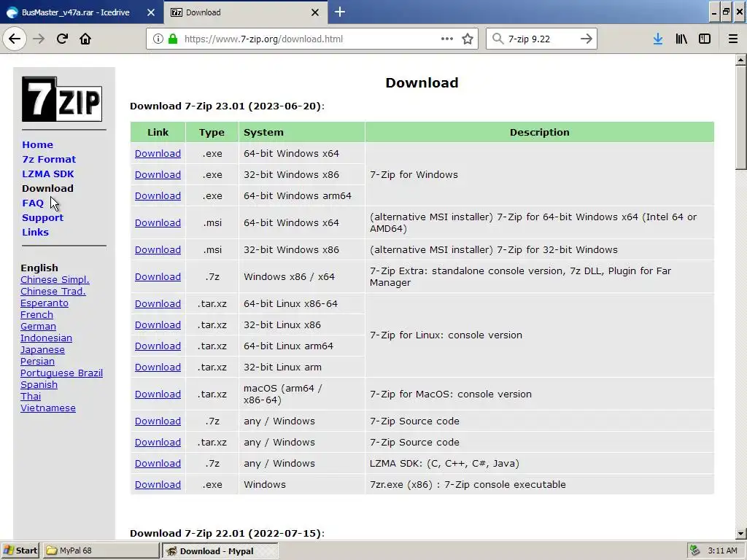
Task: Click the search magnifier icon
Action: [x=498, y=39]
